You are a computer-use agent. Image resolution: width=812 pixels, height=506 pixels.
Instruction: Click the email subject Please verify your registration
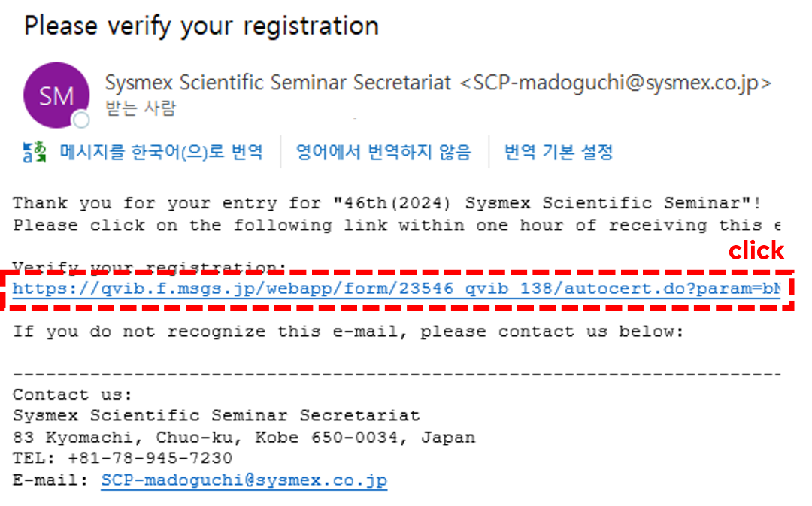(201, 26)
